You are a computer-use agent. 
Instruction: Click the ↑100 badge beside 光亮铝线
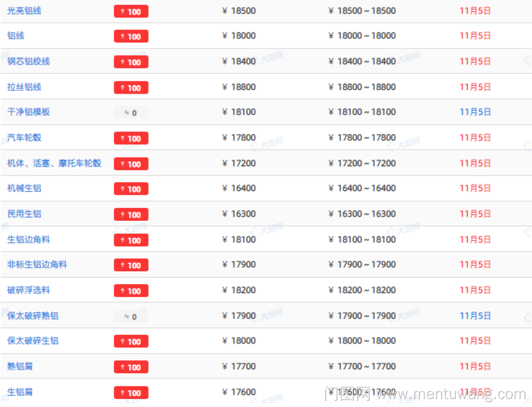pyautogui.click(x=131, y=11)
